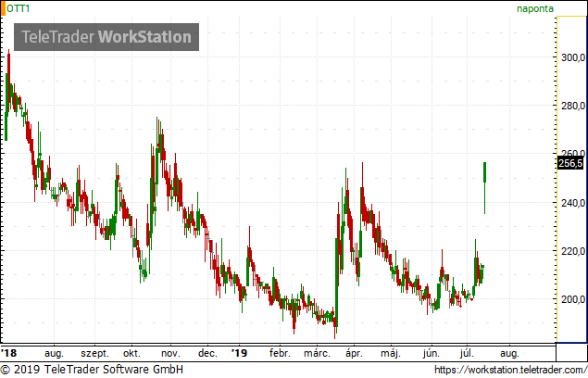Click the 280,0 price axis label
This screenshot has height=378, width=588.
coord(572,106)
